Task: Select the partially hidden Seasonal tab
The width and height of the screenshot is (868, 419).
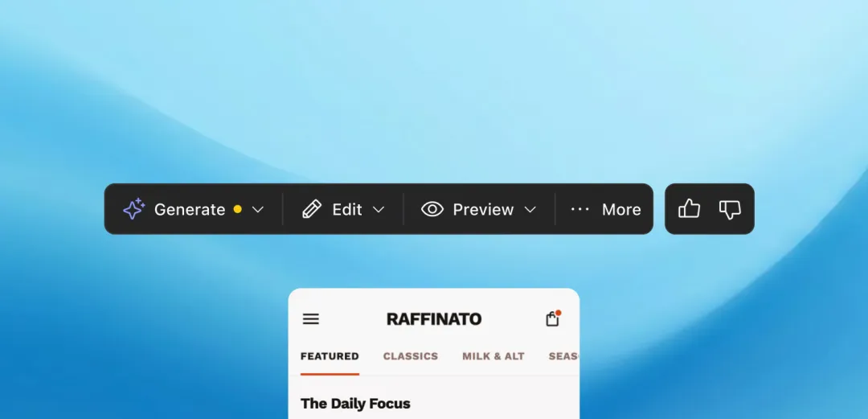Action: [563, 356]
